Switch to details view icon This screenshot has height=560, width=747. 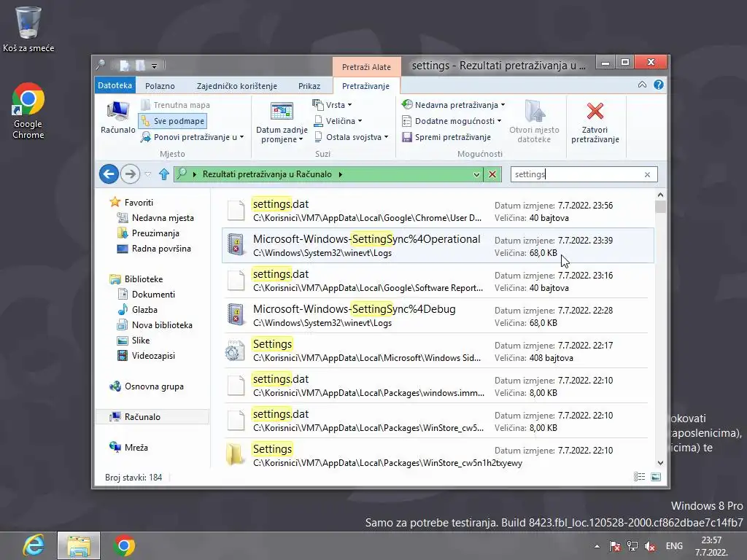[639, 477]
